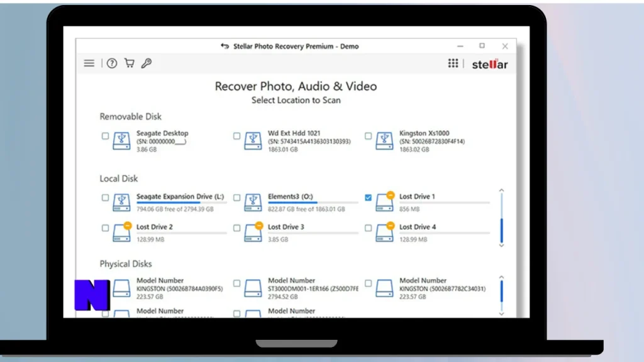Screen dimensions: 644x362
Task: Open the hamburger menu
Action: [x=89, y=63]
